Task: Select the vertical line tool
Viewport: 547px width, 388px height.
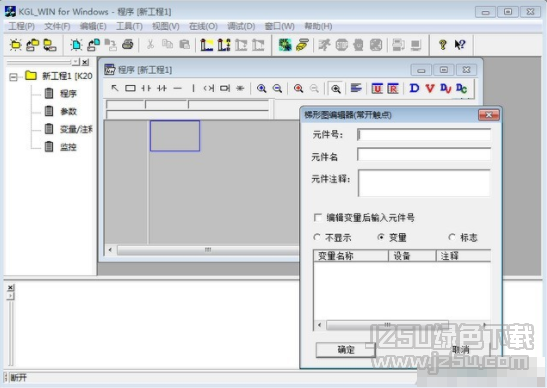Action: click(x=193, y=88)
